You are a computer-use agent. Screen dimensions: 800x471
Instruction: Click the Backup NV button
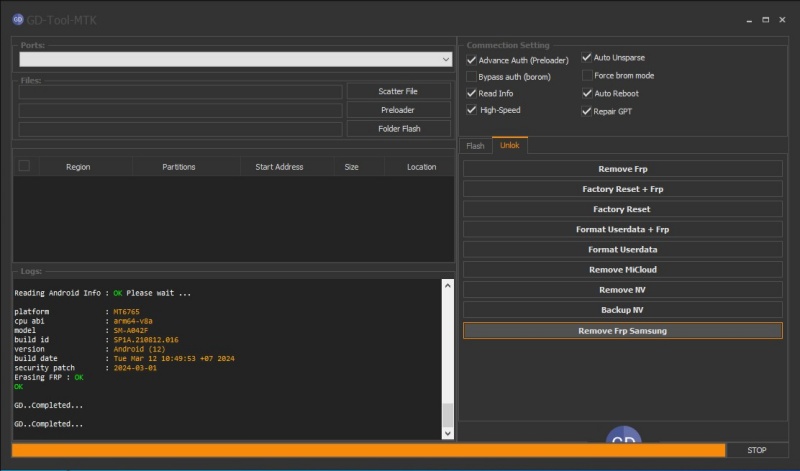coord(622,310)
